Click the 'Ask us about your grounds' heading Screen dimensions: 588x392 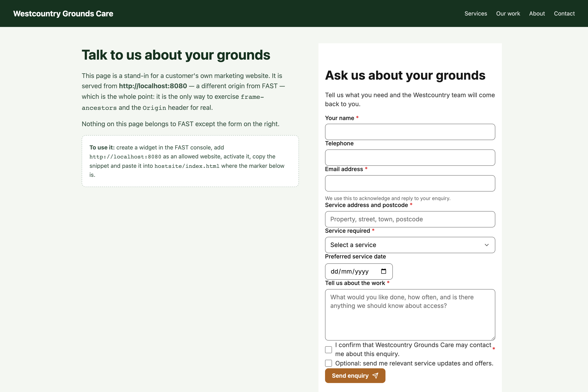pos(405,76)
